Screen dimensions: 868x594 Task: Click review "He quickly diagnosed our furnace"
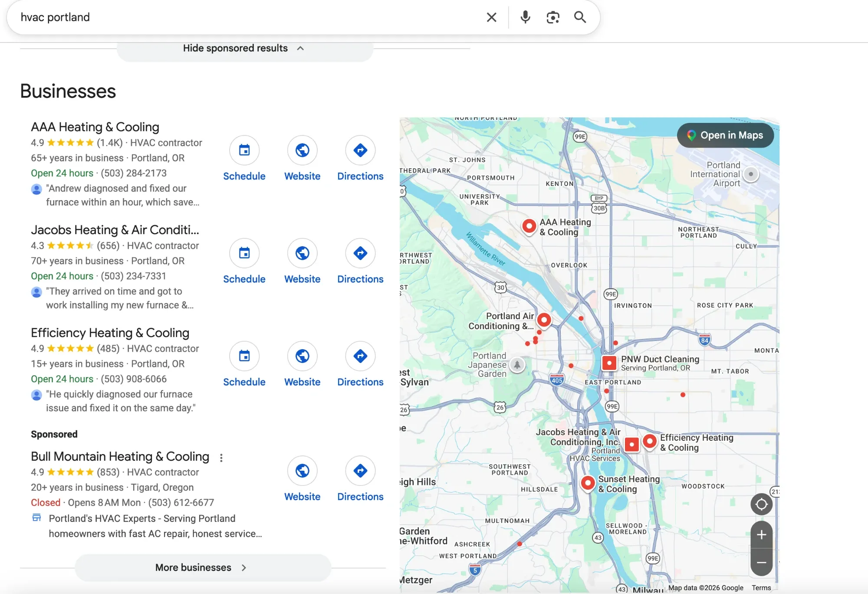click(119, 394)
